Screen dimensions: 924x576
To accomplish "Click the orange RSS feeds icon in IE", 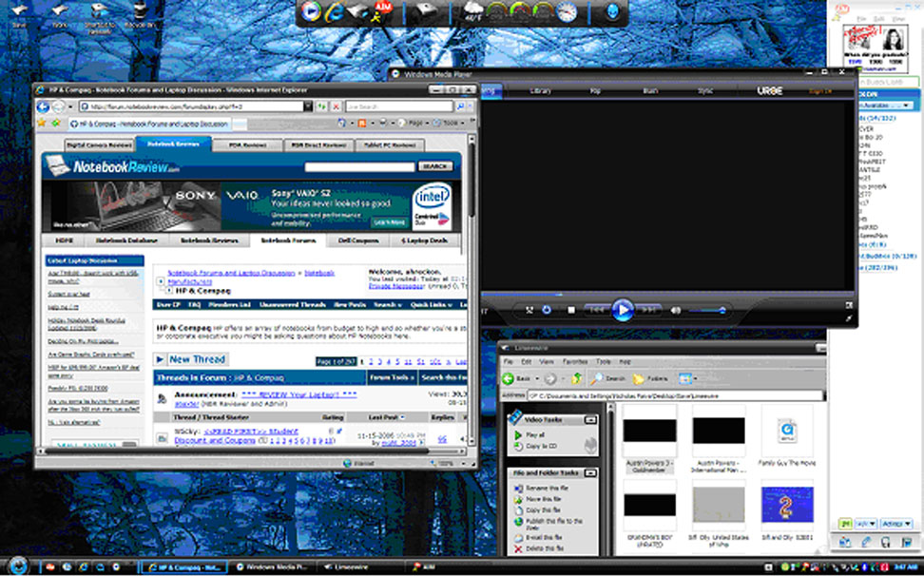I will 362,124.
